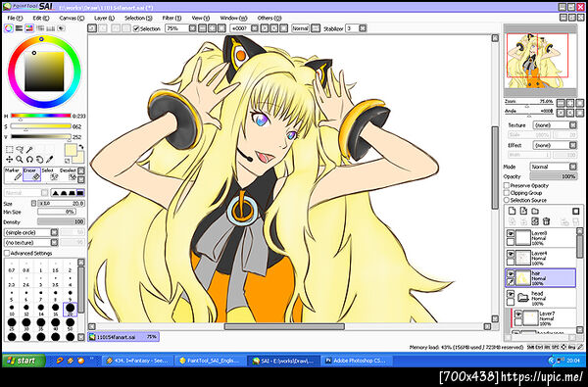Hide Layer4 using its eye icon
The height and width of the screenshot is (387, 588).
click(x=511, y=254)
